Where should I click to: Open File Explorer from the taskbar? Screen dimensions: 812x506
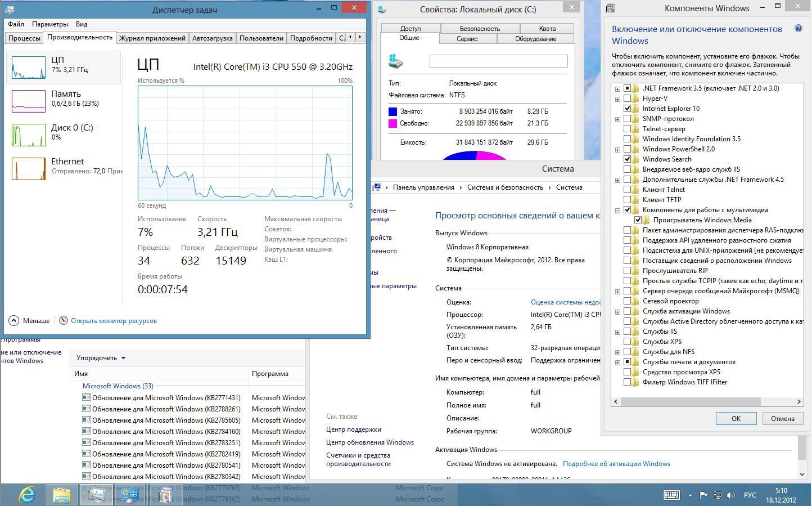point(62,495)
